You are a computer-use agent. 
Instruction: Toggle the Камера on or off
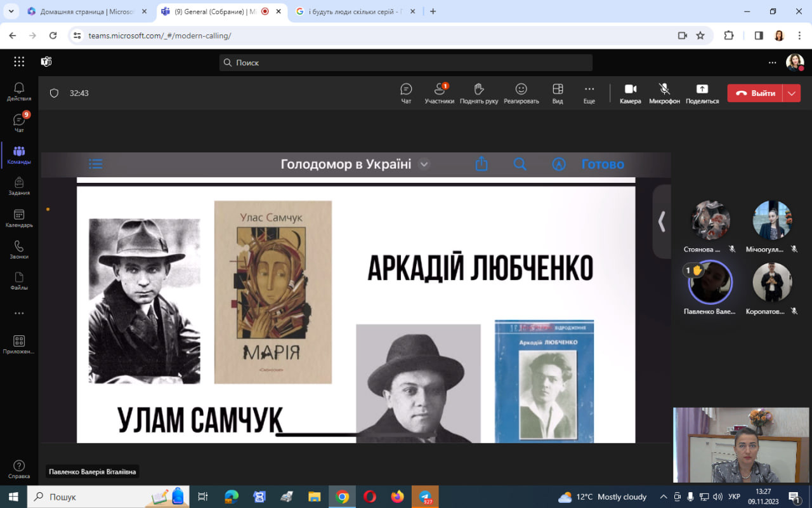click(630, 93)
